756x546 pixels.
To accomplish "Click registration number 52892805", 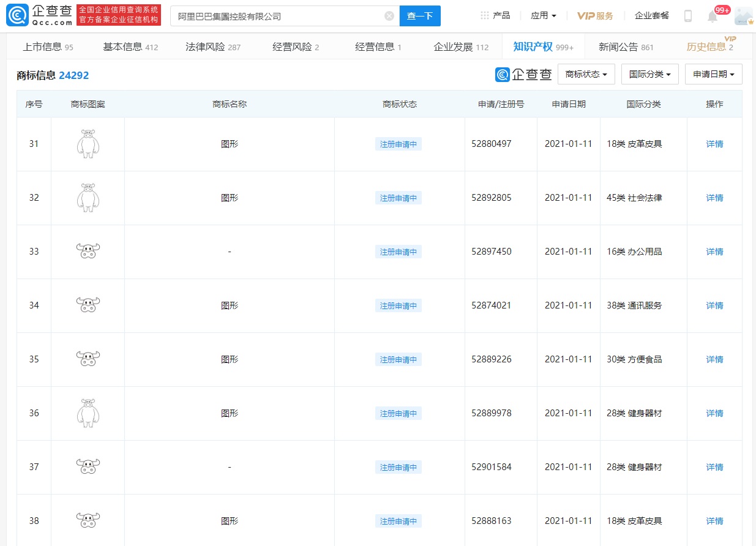I will pos(492,198).
